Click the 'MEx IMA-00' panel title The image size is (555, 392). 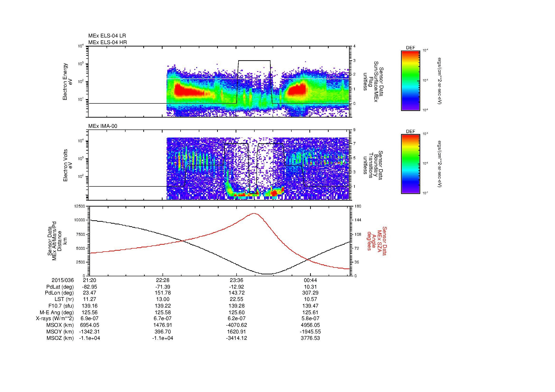(103, 126)
